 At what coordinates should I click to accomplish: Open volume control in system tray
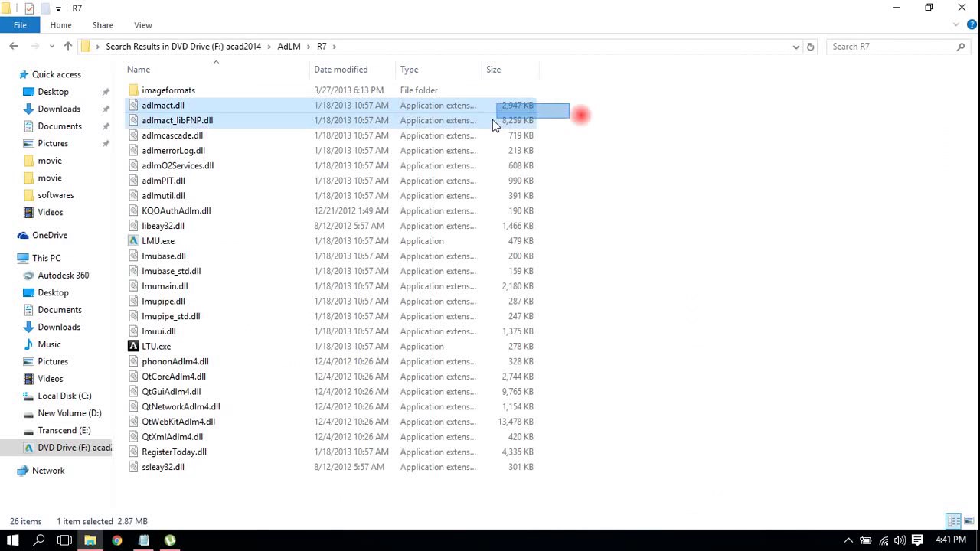tap(900, 540)
